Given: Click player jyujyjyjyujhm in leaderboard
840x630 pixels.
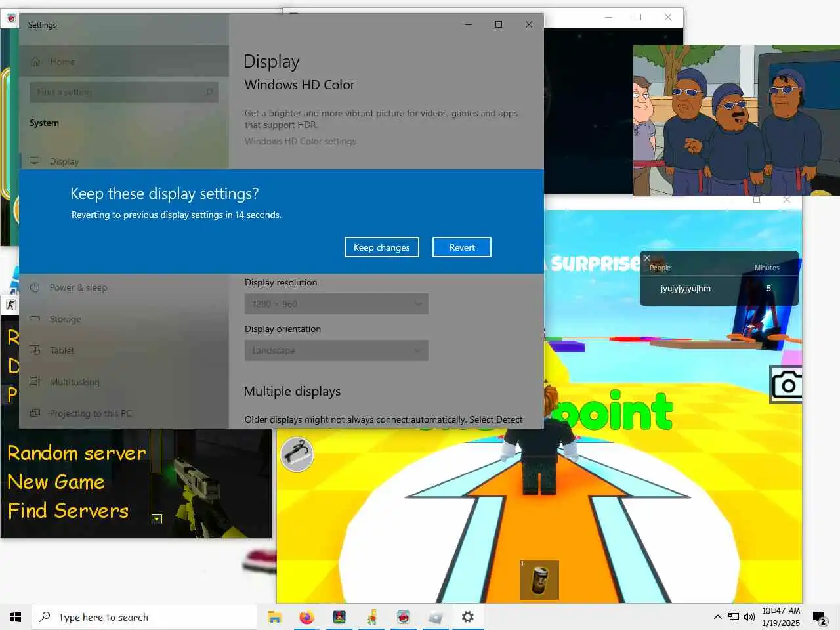Looking at the screenshot, I should [x=685, y=289].
